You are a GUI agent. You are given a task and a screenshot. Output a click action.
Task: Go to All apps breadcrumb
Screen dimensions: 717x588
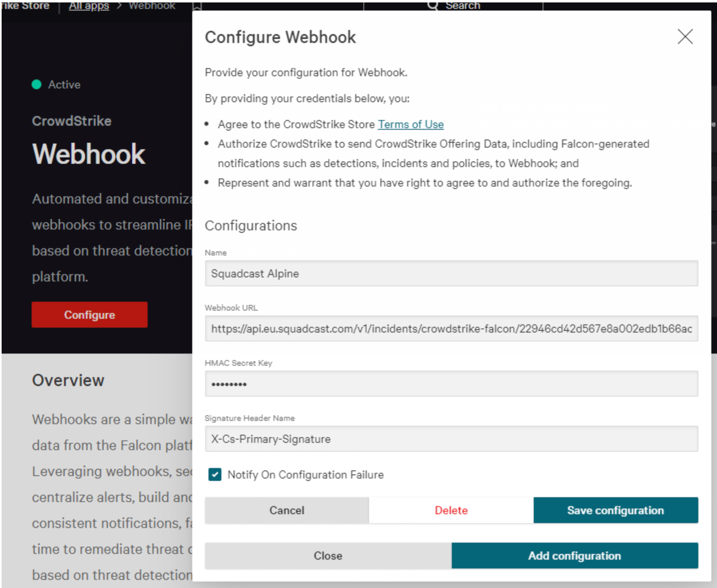pos(89,6)
